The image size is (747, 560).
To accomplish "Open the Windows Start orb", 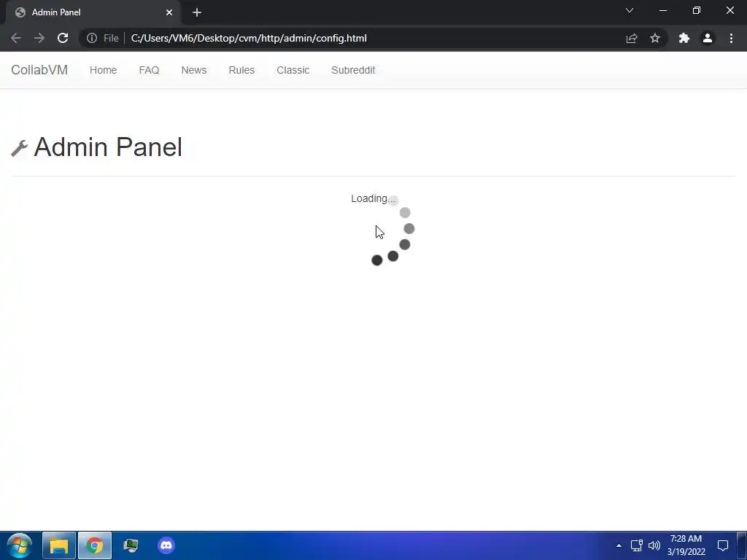I will (20, 545).
